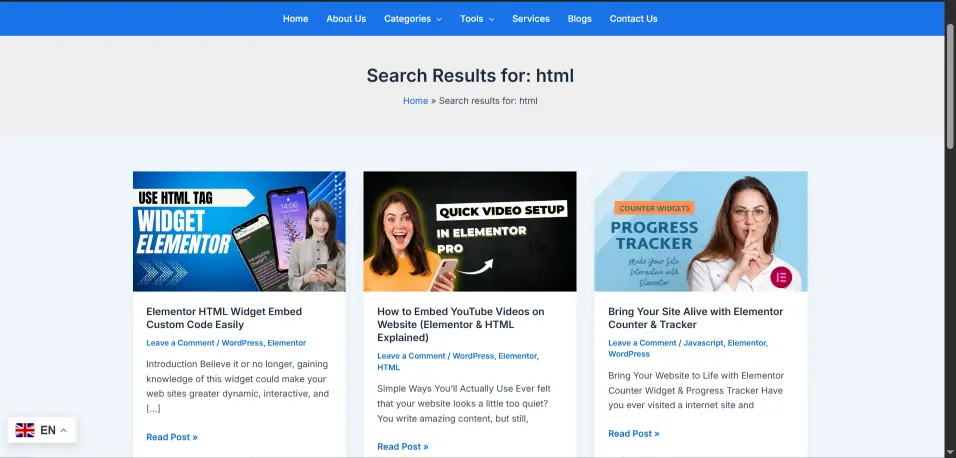
Task: Open the Progress Tracker thumbnail
Action: click(701, 231)
